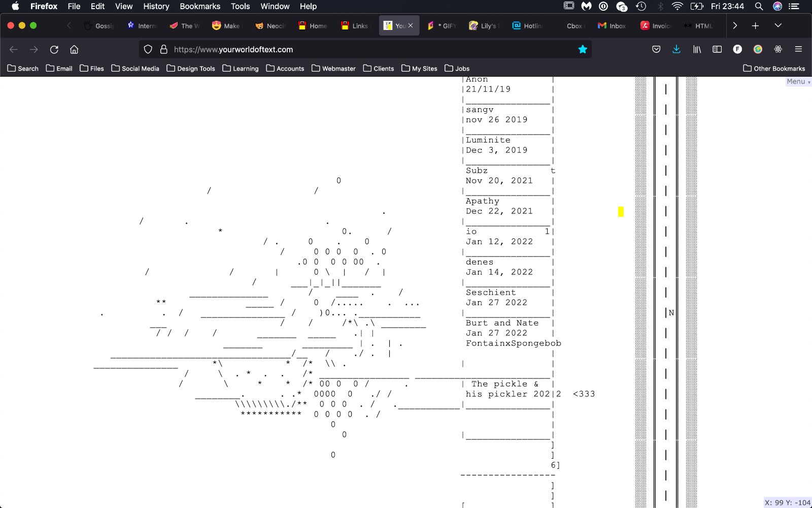Click the X Y coordinates display
This screenshot has height=508, width=812.
[x=788, y=502]
